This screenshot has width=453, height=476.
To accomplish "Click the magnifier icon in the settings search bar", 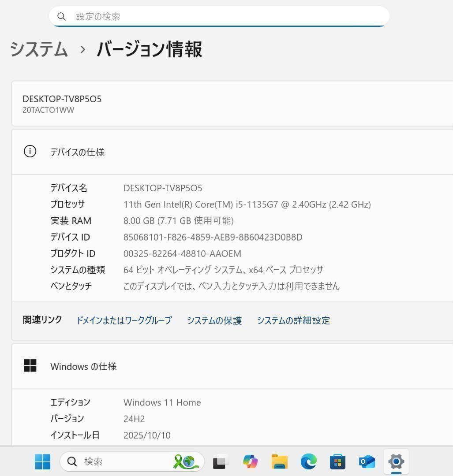I will (62, 16).
